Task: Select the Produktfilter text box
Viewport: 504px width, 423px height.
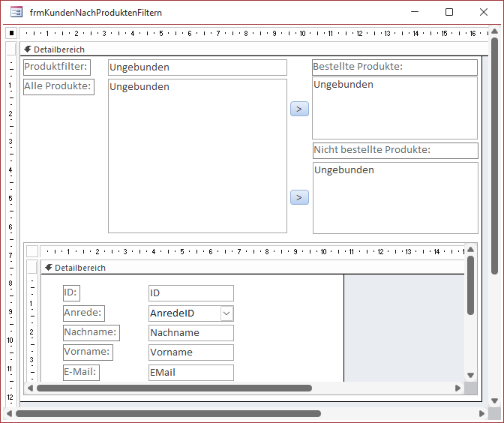Action: 197,67
